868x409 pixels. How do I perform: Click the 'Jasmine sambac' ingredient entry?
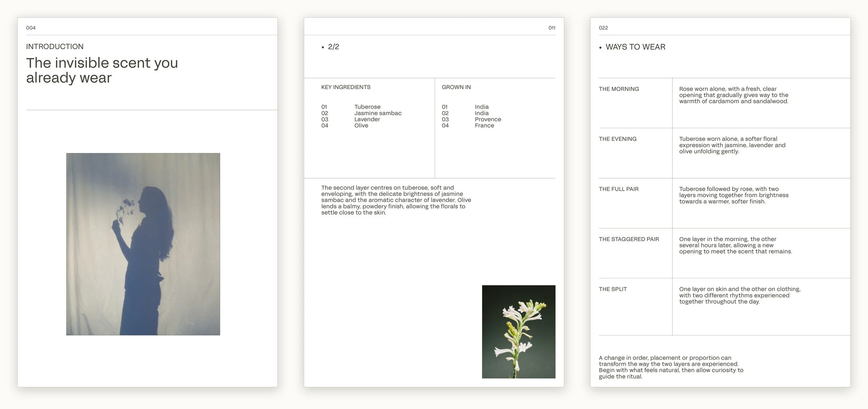(x=378, y=113)
